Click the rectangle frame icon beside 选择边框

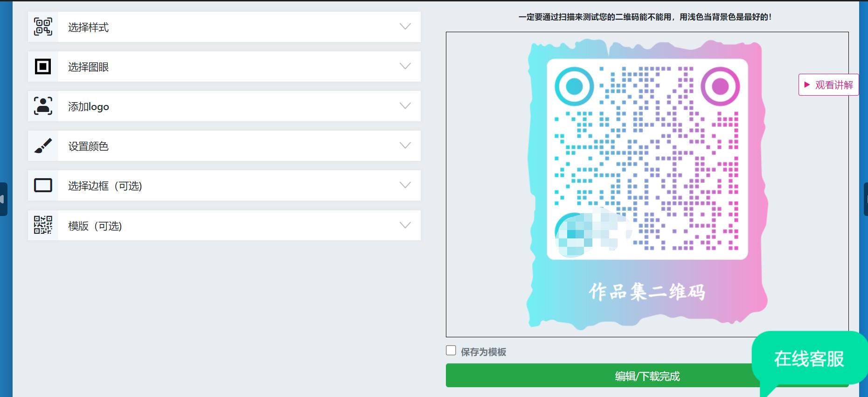tap(43, 186)
